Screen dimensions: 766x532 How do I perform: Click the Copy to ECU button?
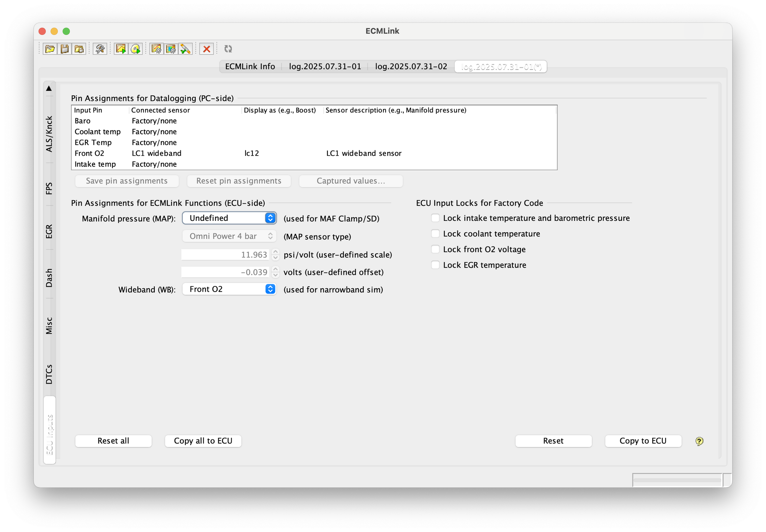643,441
